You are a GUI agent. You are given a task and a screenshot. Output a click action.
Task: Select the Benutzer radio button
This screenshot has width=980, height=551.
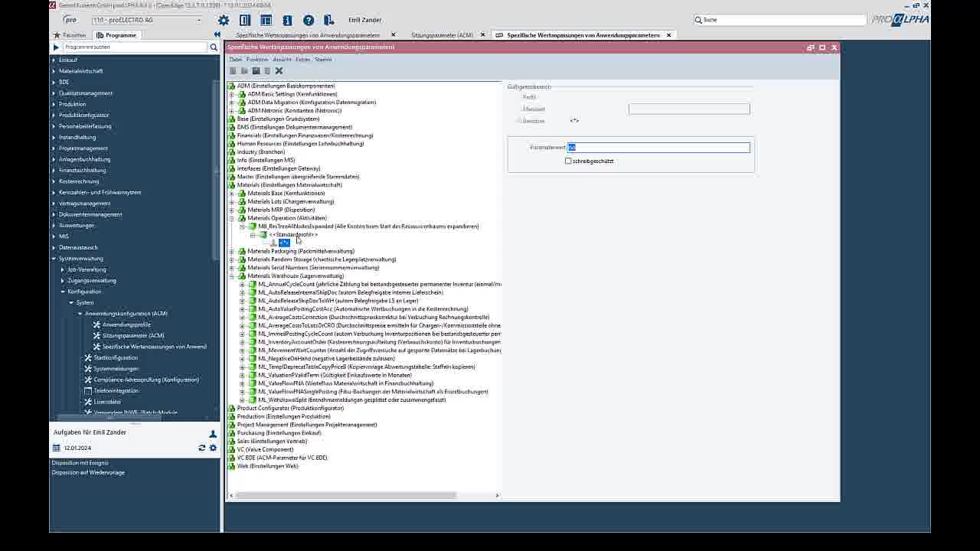pyautogui.click(x=519, y=121)
